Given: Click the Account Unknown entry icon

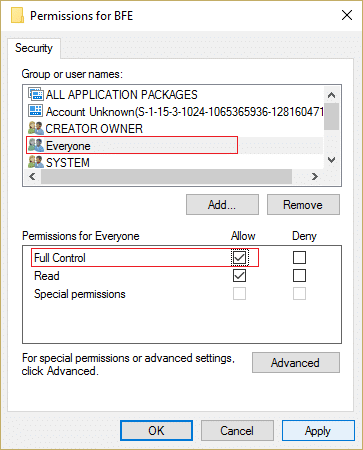Looking at the screenshot, I should pos(36,111).
